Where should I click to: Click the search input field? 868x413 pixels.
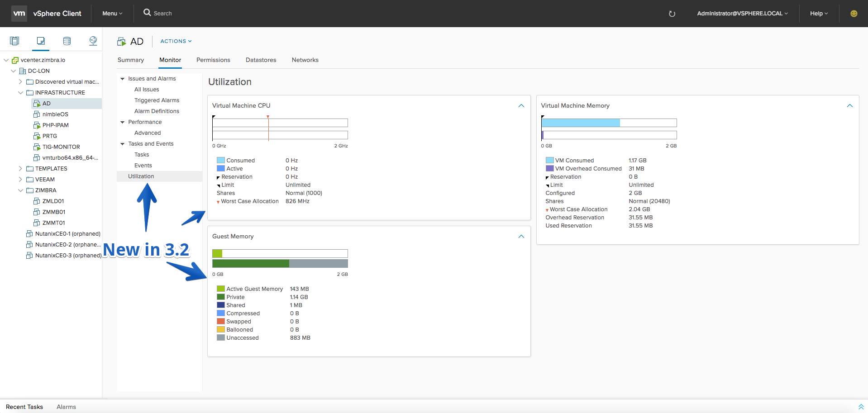click(163, 14)
